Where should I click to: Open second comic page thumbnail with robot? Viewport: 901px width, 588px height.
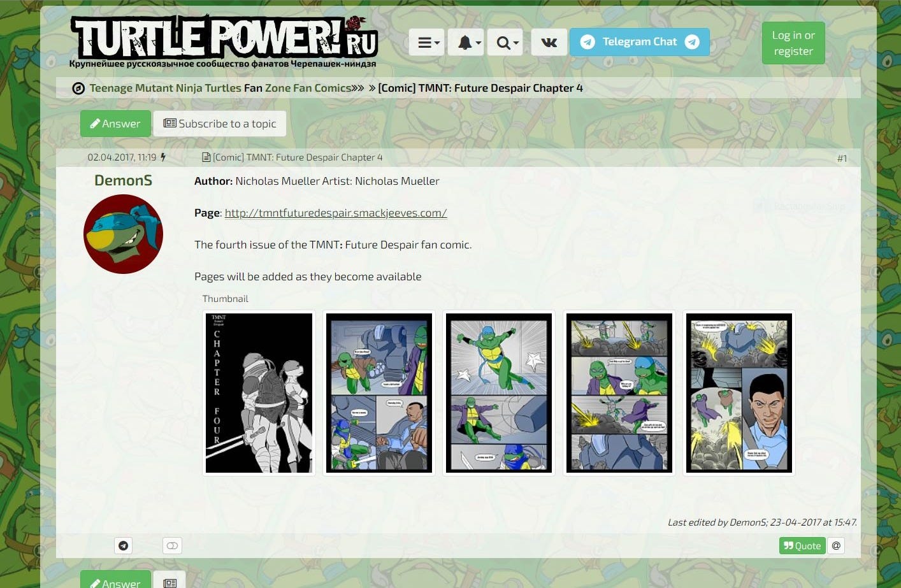pyautogui.click(x=379, y=393)
